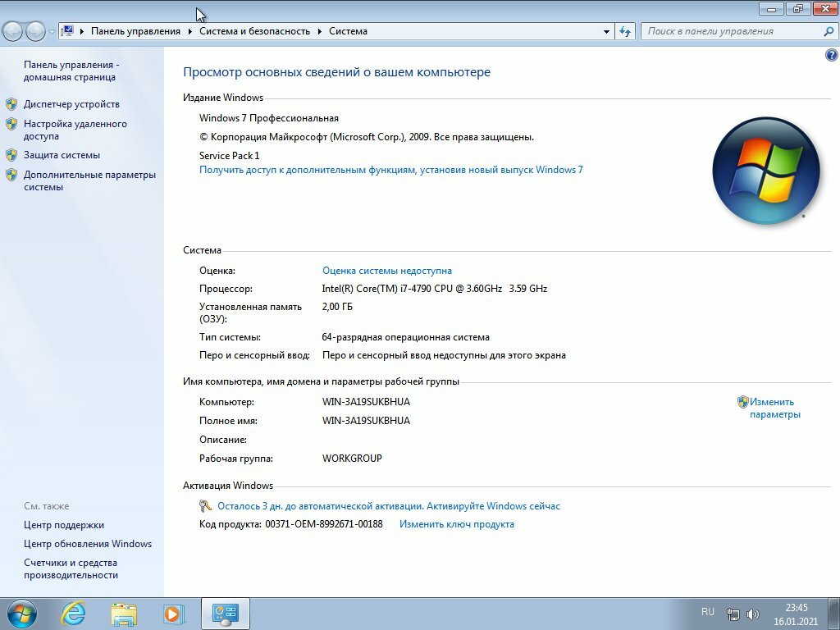The width and height of the screenshot is (840, 630).
Task: Open the address bar history dropdown arrow
Action: point(605,30)
